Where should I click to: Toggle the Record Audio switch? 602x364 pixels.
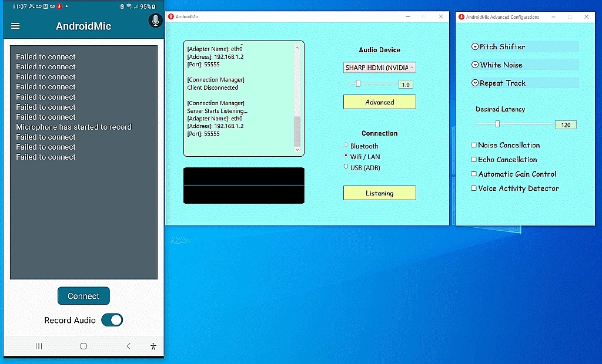pos(112,320)
